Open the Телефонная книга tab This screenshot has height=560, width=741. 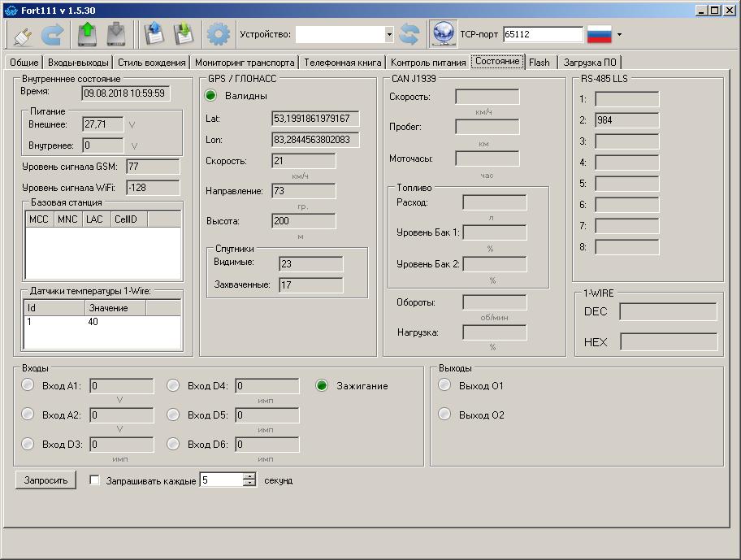point(341,63)
